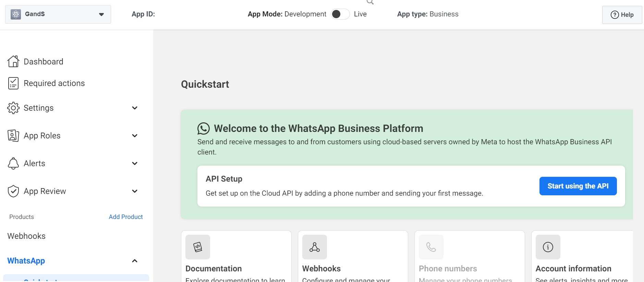Click the Phone numbers handset icon
The image size is (644, 282).
click(x=431, y=247)
